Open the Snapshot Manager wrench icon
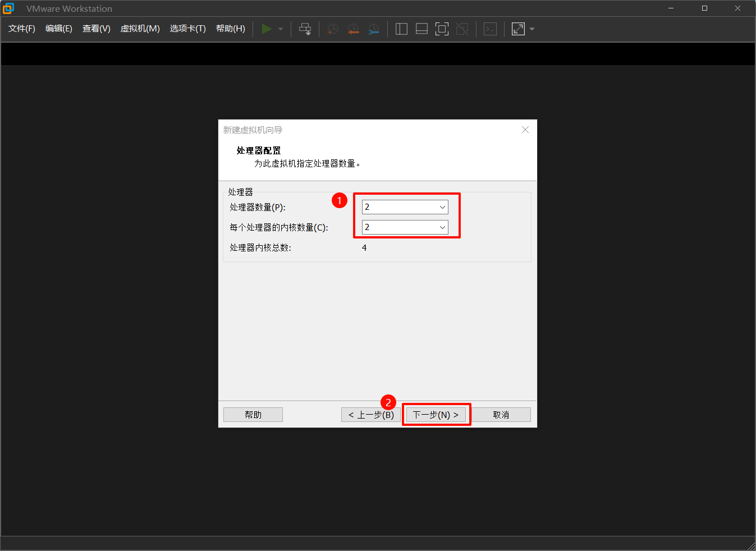The width and height of the screenshot is (756, 551). pyautogui.click(x=373, y=29)
